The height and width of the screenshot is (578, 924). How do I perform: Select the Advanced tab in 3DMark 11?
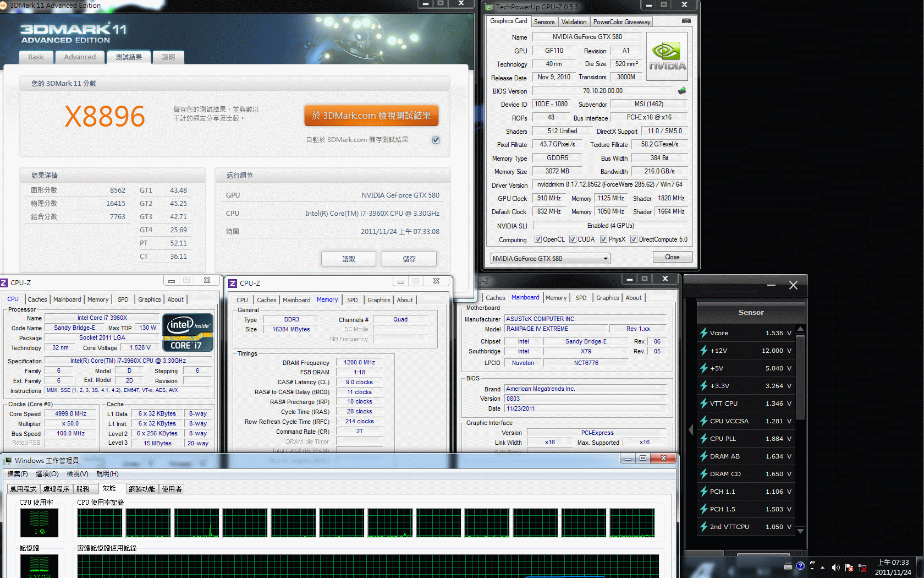point(80,57)
